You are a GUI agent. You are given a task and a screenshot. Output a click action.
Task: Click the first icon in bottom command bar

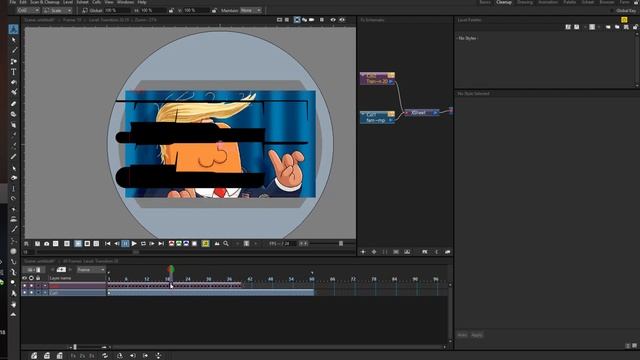click(34, 356)
